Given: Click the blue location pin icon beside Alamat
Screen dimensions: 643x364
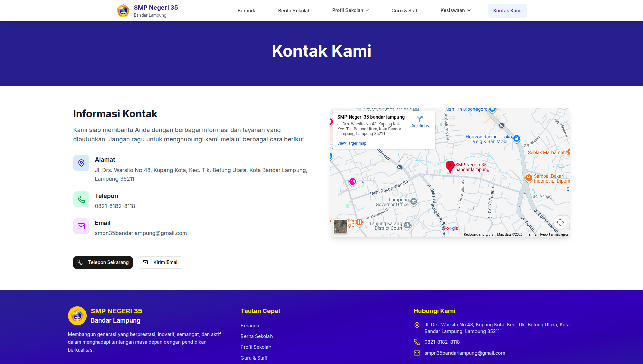Looking at the screenshot, I should click(x=81, y=163).
